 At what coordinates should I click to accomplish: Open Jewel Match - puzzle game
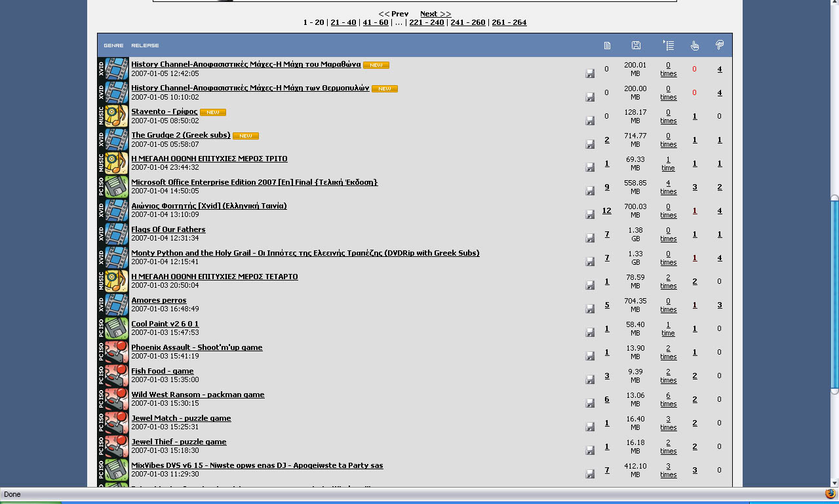coord(181,418)
